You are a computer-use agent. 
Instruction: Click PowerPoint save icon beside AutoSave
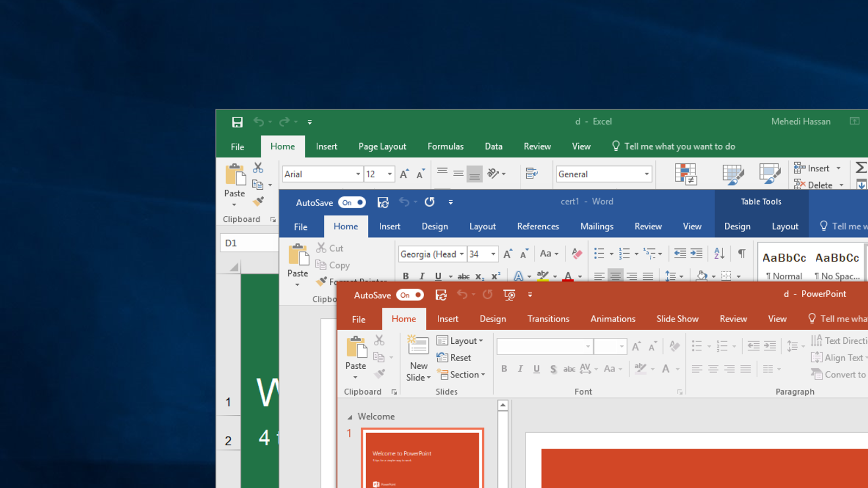click(x=441, y=295)
